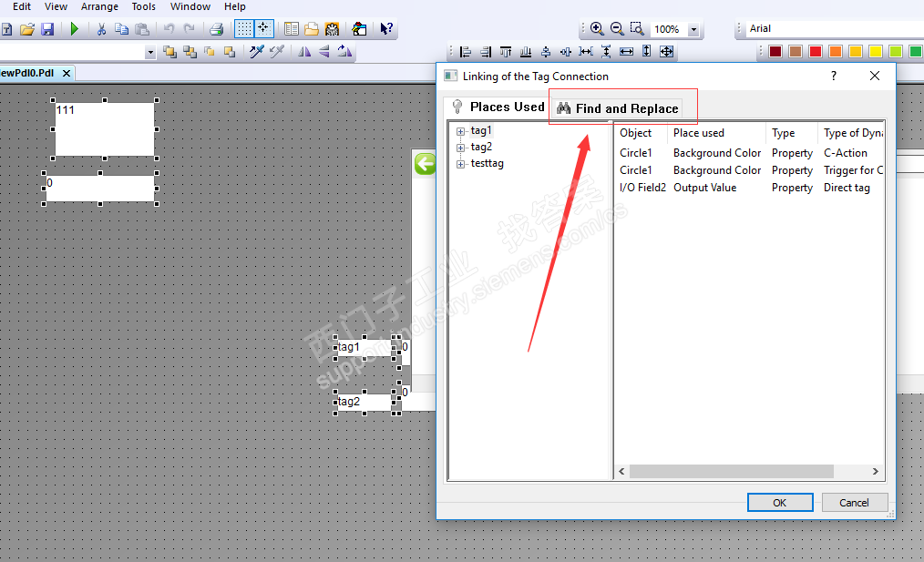
Task: Pick up properties with the eyedropper icon
Action: (256, 52)
